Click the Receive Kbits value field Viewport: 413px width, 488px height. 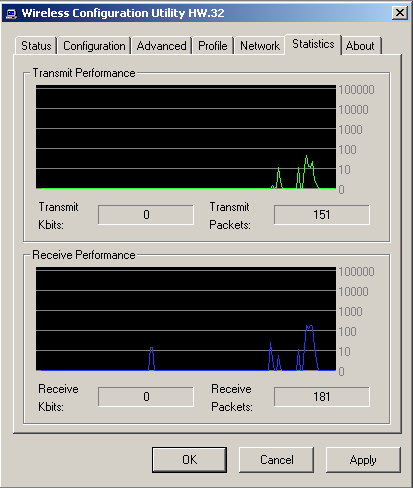[146, 397]
